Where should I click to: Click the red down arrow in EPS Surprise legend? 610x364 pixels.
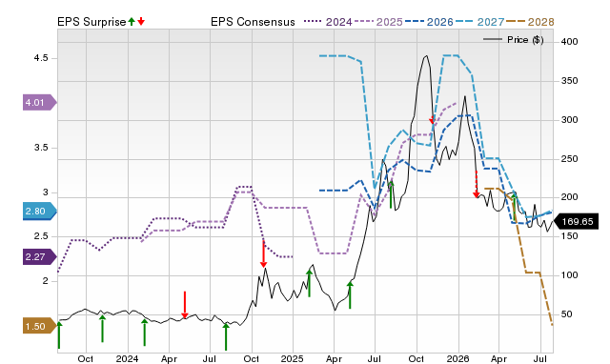141,21
